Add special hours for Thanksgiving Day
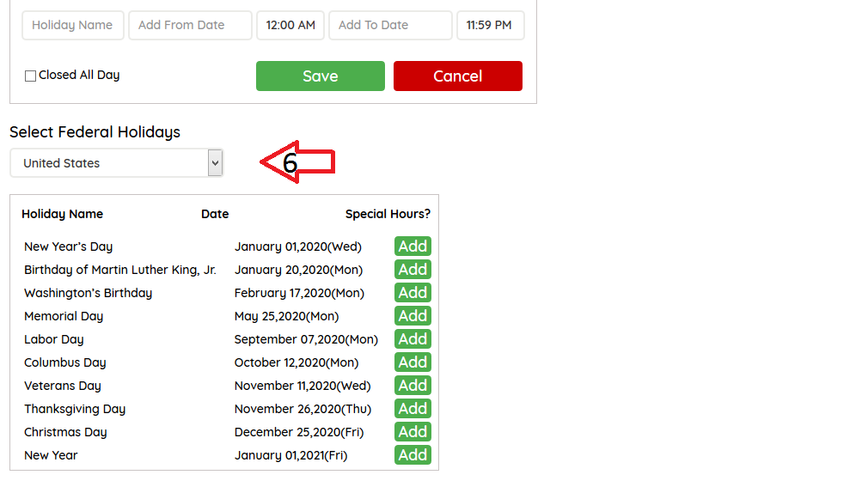The height and width of the screenshot is (487, 868). point(413,409)
